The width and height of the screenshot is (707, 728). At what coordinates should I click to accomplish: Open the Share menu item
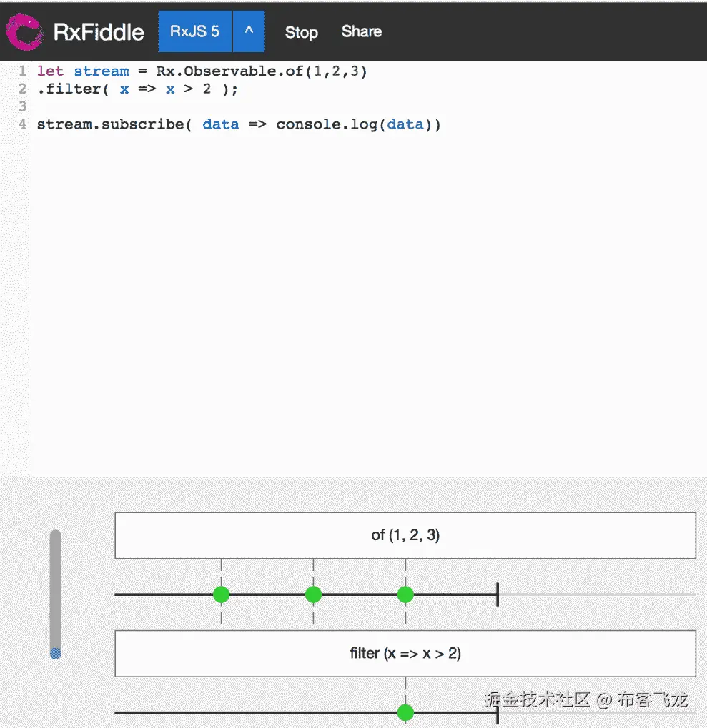tap(361, 31)
